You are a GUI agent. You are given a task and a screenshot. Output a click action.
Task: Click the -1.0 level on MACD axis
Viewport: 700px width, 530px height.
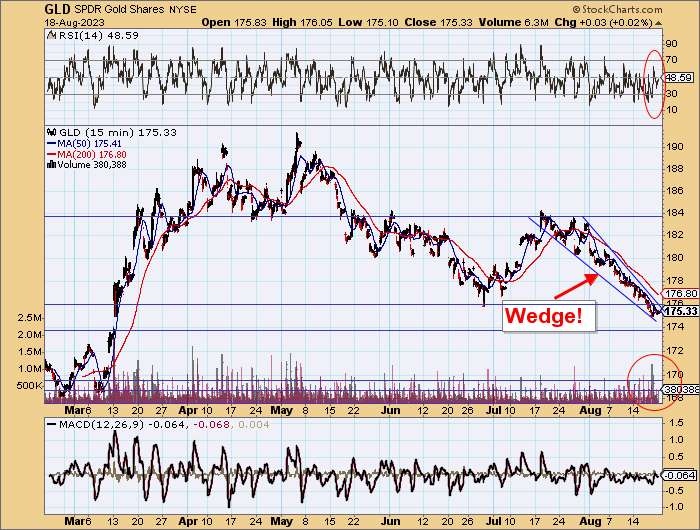674,507
